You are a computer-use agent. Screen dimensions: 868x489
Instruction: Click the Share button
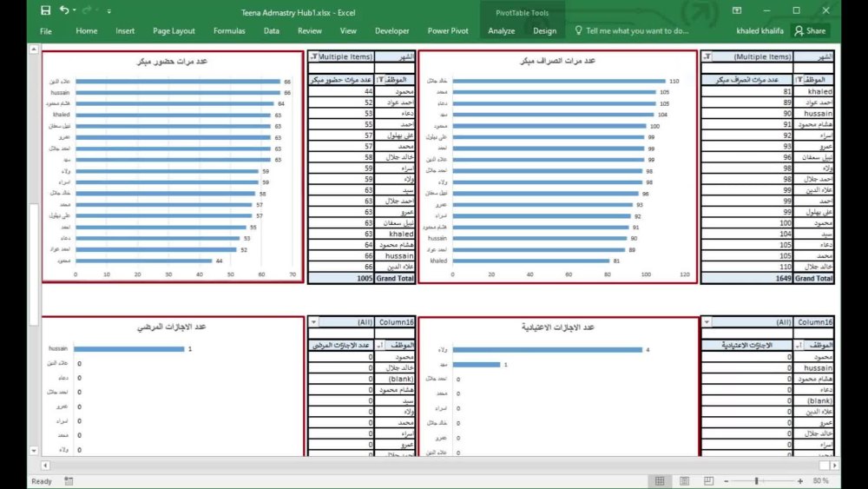pyautogui.click(x=810, y=31)
